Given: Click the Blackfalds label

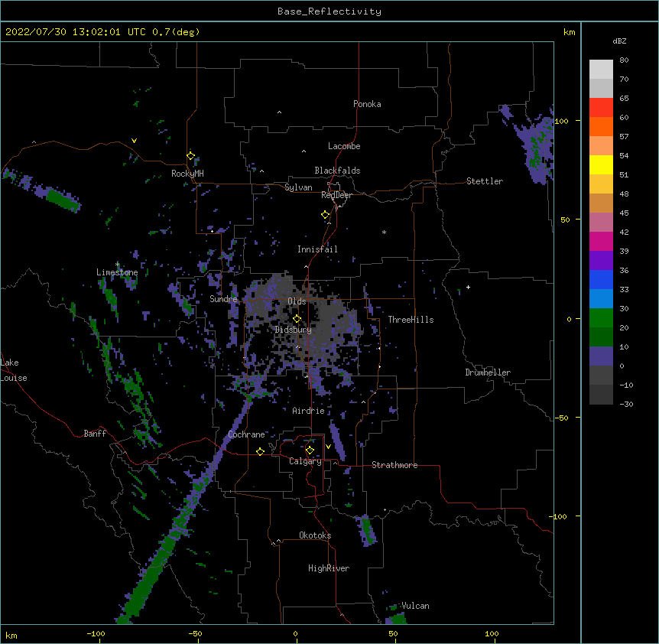Looking at the screenshot, I should tap(337, 171).
